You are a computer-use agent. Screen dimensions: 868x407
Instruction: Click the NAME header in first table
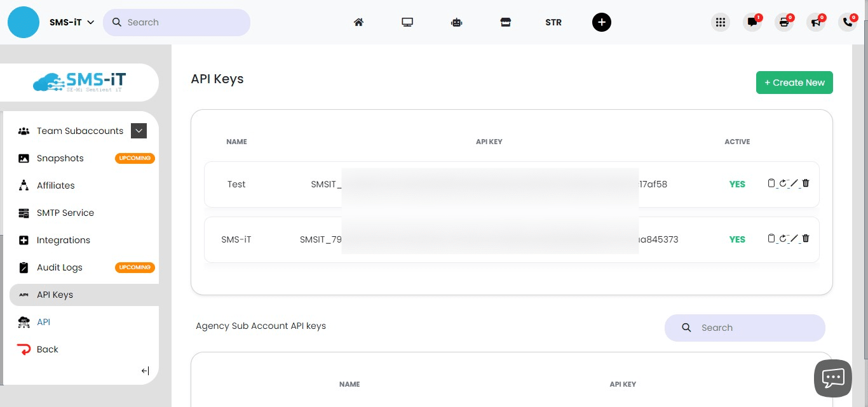point(236,142)
